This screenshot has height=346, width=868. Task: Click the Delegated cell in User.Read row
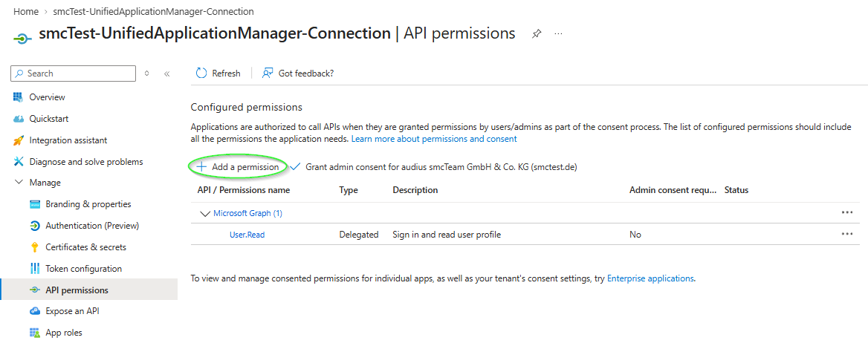(x=359, y=235)
